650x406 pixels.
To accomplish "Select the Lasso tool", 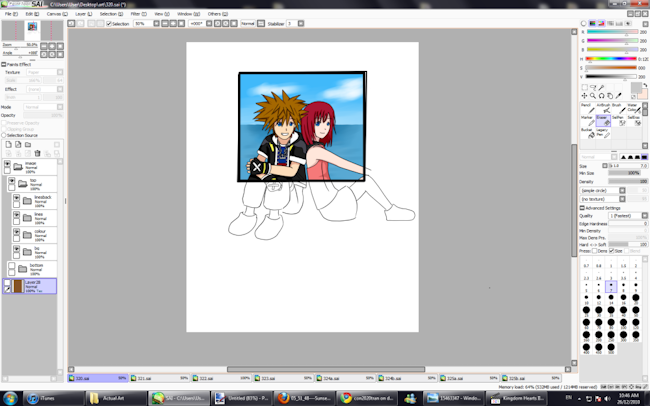I will pyautogui.click(x=593, y=88).
